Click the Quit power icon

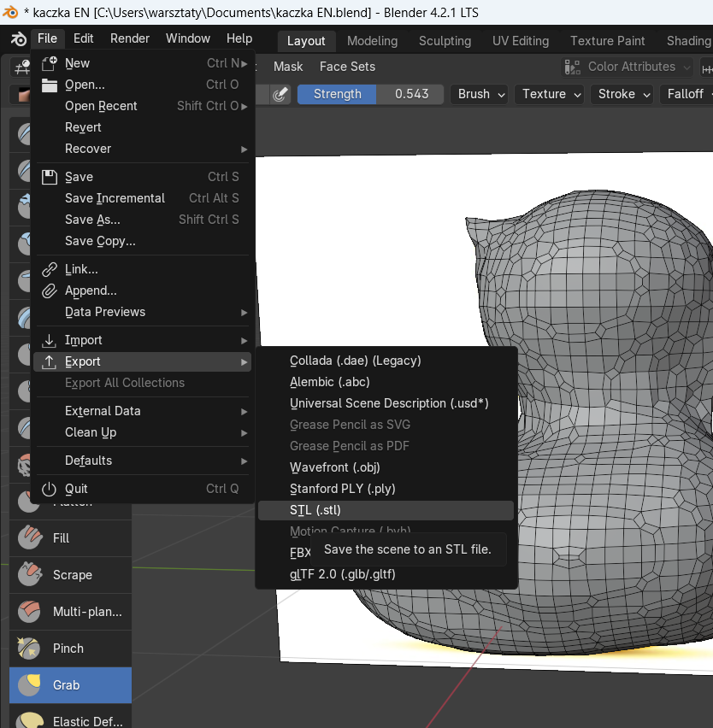tap(49, 489)
